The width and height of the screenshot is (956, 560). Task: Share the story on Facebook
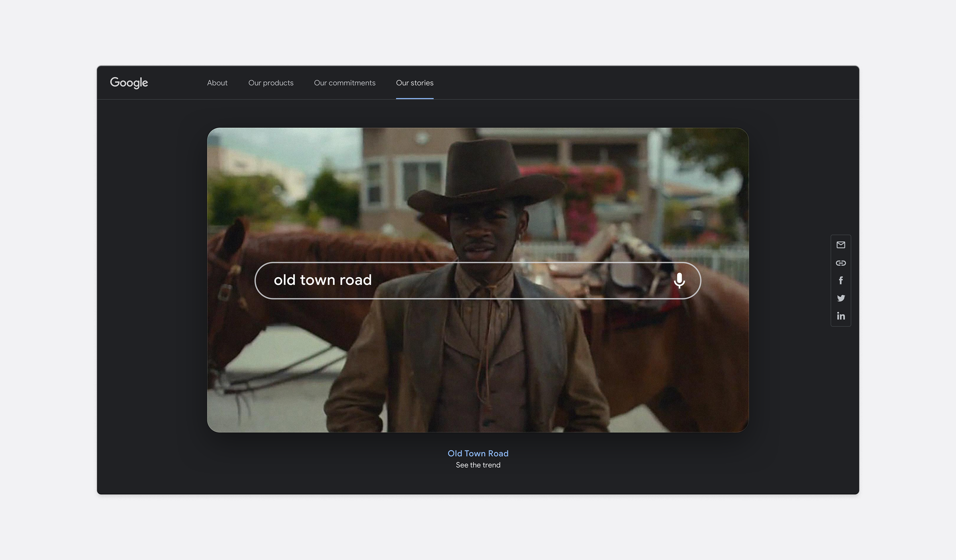pyautogui.click(x=840, y=280)
